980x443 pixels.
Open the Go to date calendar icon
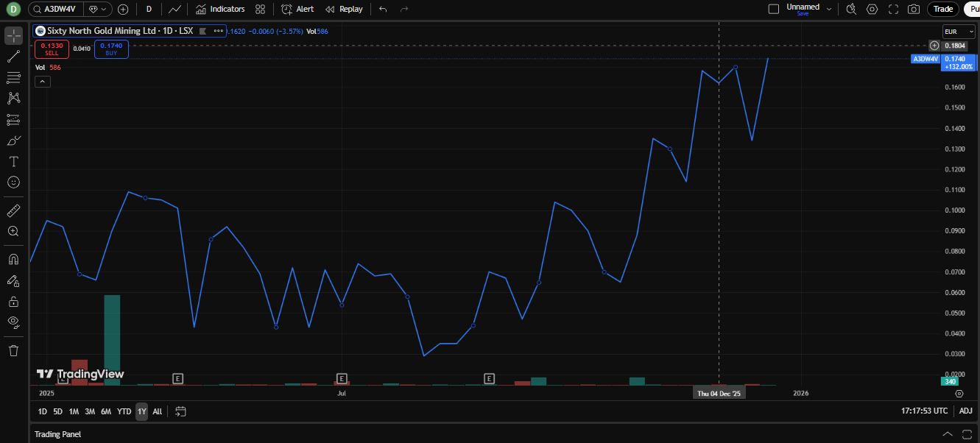click(x=181, y=411)
